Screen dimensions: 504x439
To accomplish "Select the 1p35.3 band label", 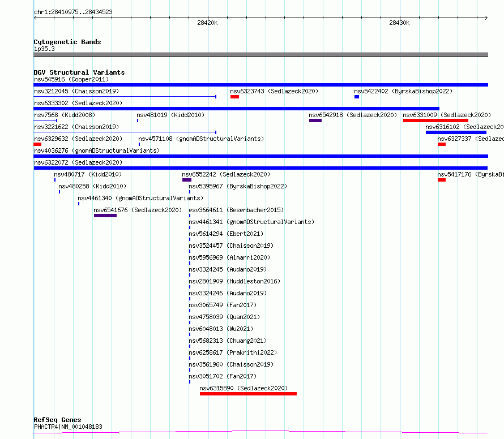I will click(44, 49).
